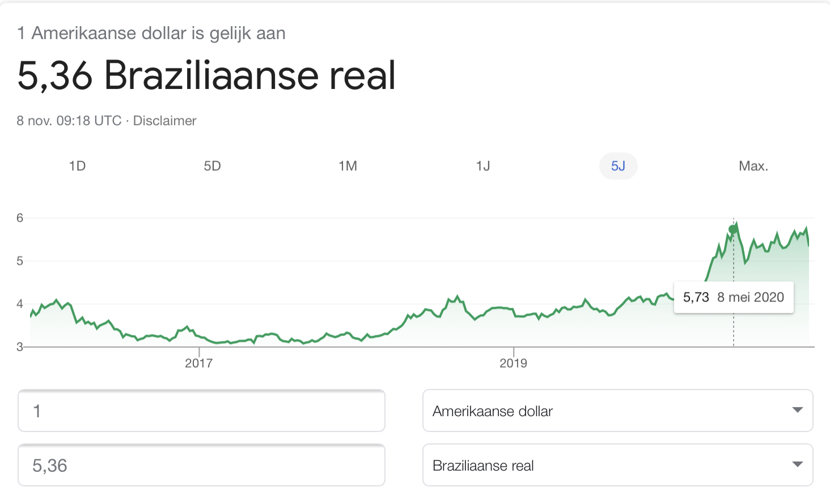
Task: Click the y-axis label 6 on chart
Action: 20,218
